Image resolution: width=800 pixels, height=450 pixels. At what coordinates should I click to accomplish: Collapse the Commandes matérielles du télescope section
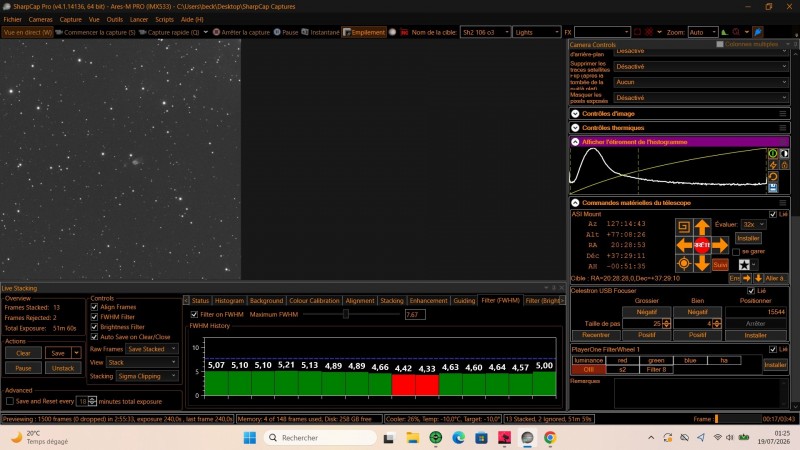coord(575,203)
